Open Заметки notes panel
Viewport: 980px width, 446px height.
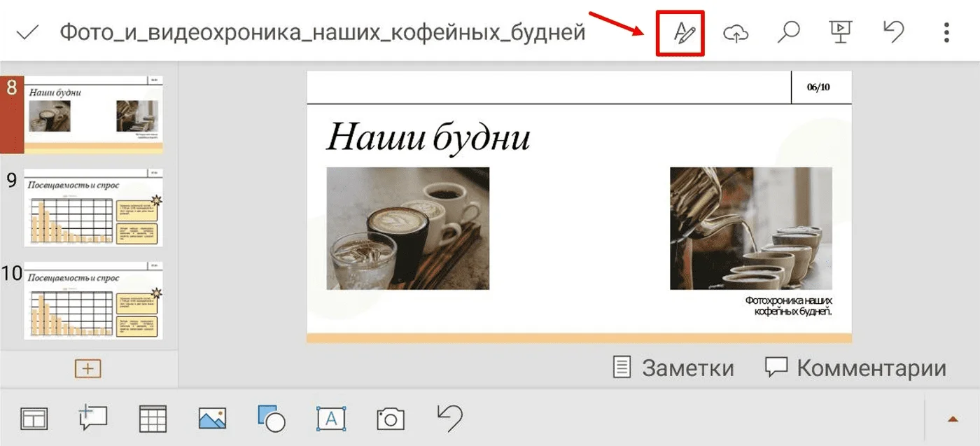point(673,368)
